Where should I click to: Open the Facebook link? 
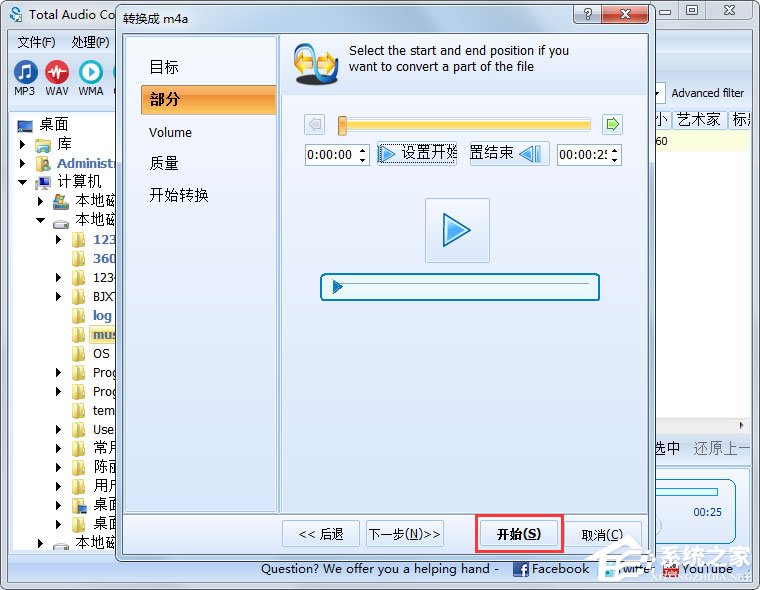click(x=560, y=568)
